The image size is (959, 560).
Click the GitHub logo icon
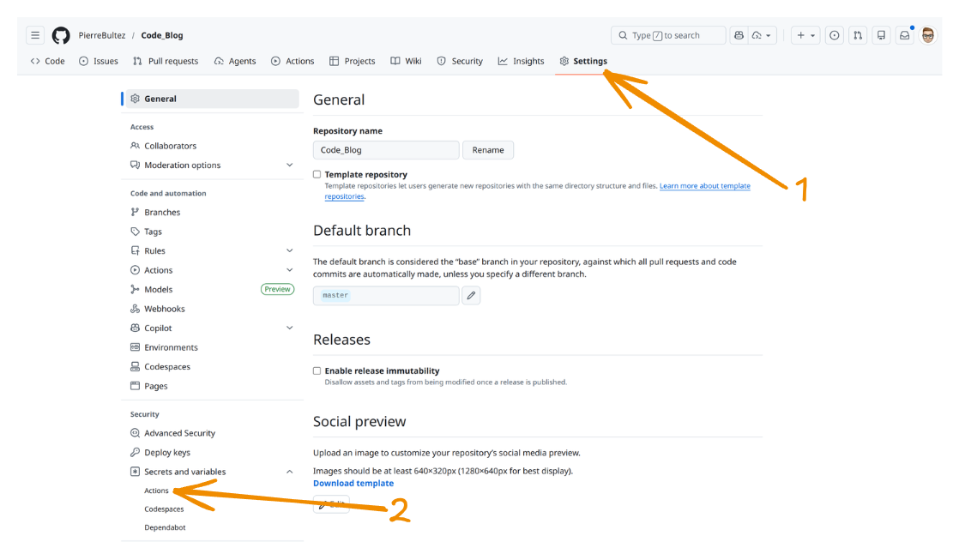[x=61, y=35]
